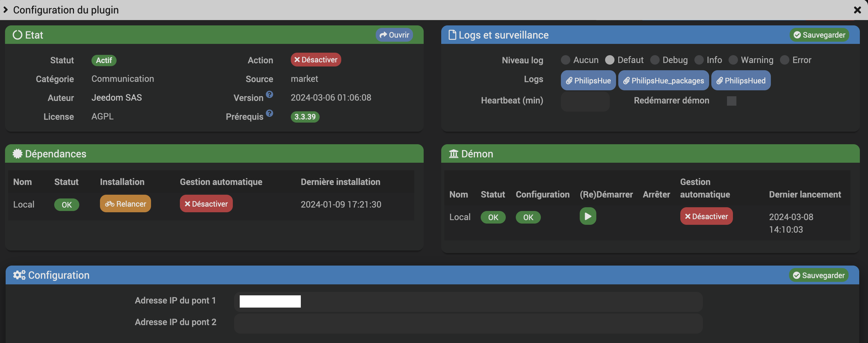Click the AGPL license value

102,117
